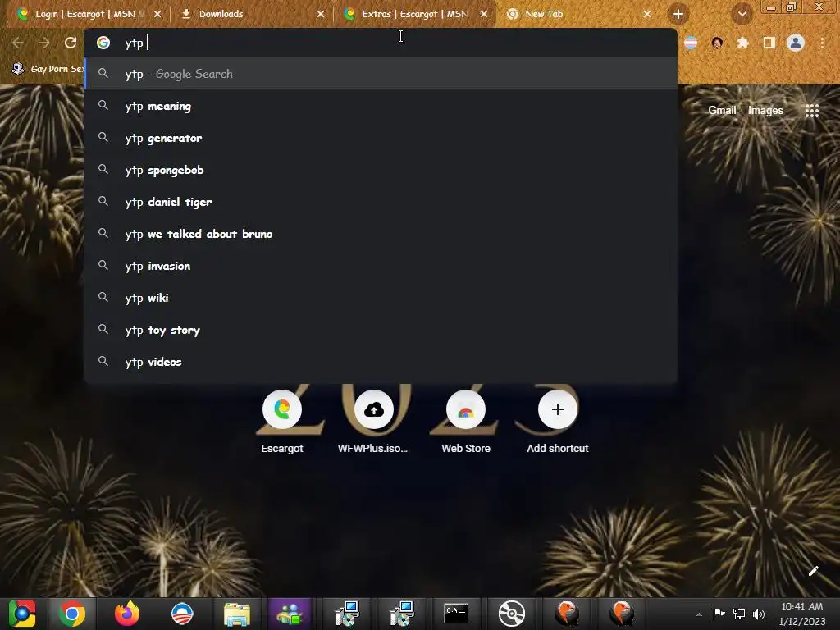This screenshot has height=630, width=840.
Task: Open the Start menu on taskbar
Action: point(22,614)
